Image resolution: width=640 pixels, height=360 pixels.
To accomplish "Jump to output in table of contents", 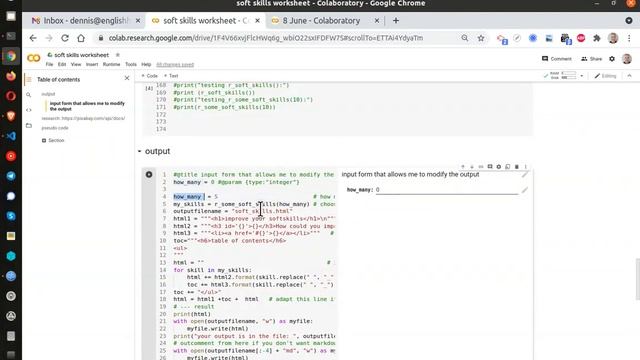I will click(x=48, y=94).
